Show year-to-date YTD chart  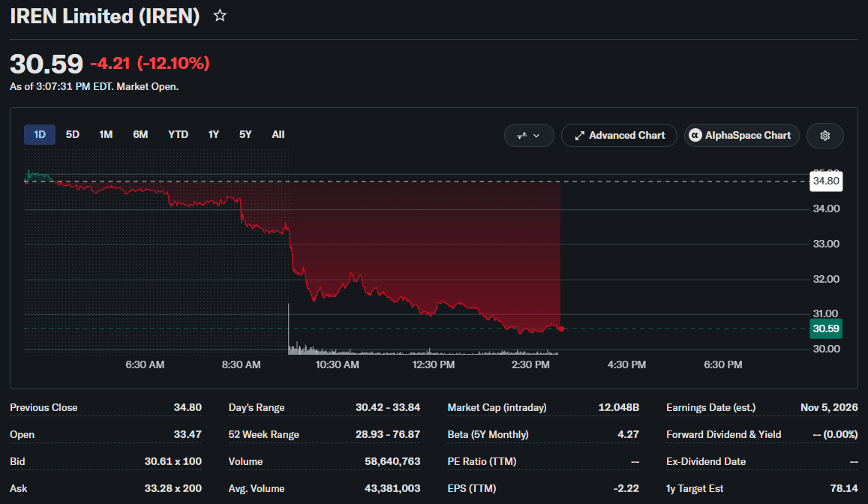click(179, 134)
